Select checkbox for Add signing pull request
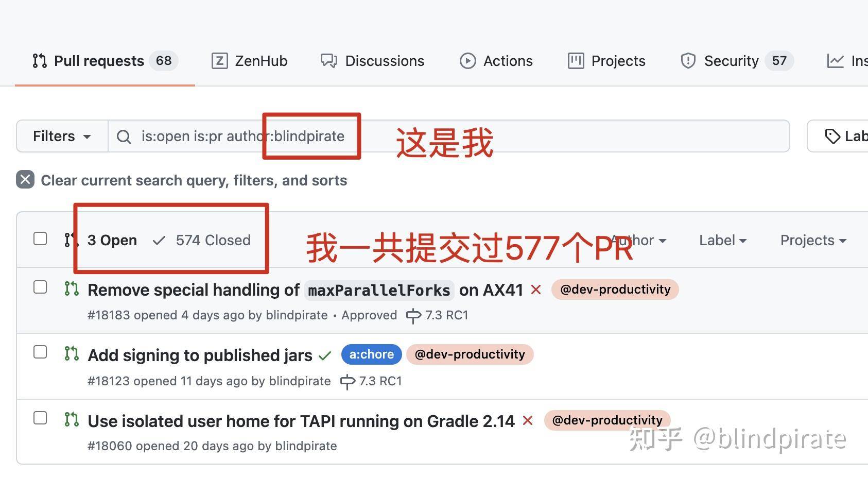 point(40,352)
